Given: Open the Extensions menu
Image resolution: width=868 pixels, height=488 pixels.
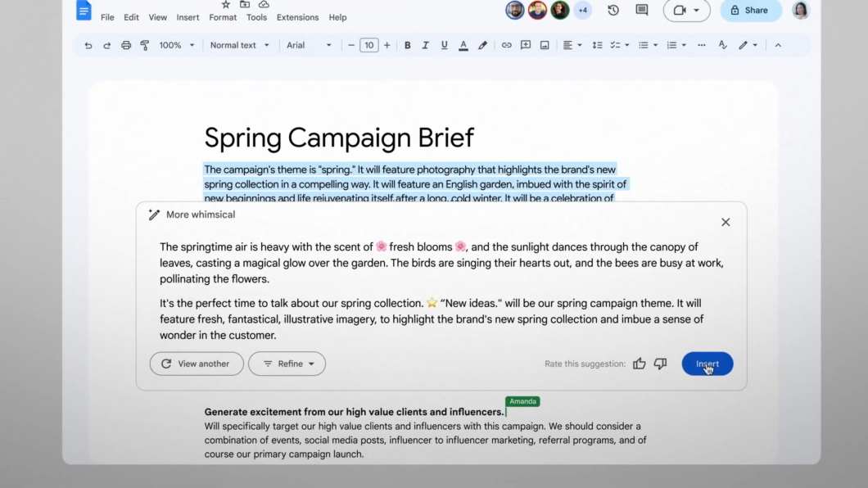Looking at the screenshot, I should (298, 17).
